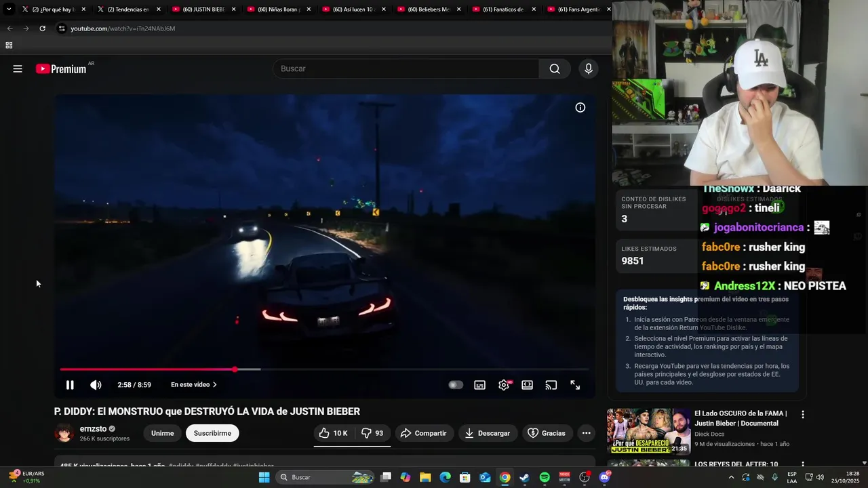Open Steam from the taskbar

[524, 477]
